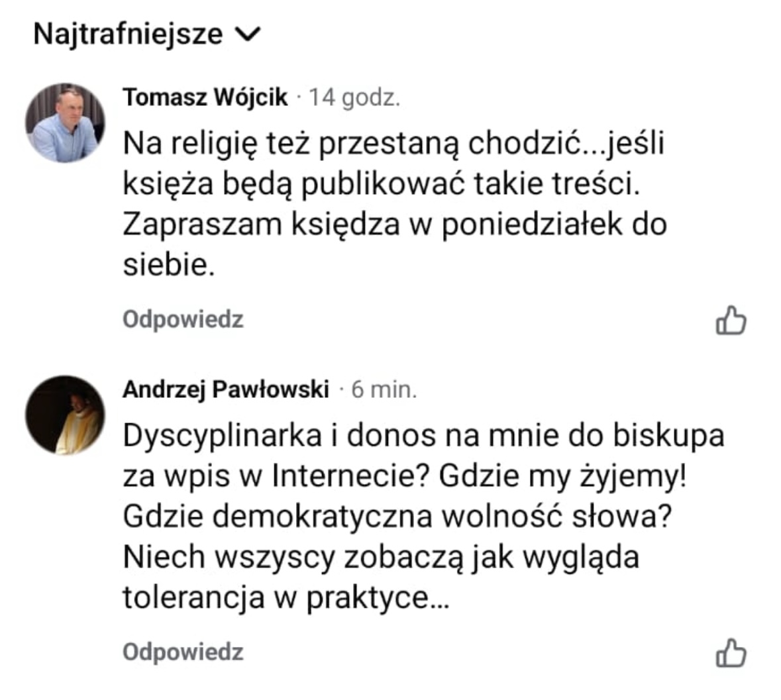Open the Tomasz Wójcik name link
The width and height of the screenshot is (781, 700).
205,97
